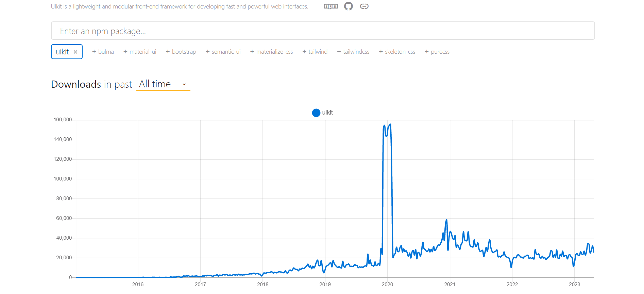Click the plus icon next to purecss
This screenshot has width=644, height=294.
pos(426,51)
